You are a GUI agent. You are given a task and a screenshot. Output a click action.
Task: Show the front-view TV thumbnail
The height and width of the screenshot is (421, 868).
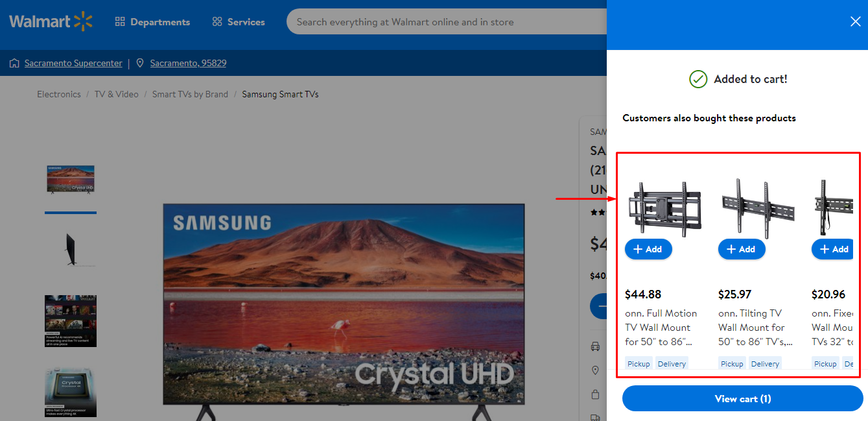(71, 179)
